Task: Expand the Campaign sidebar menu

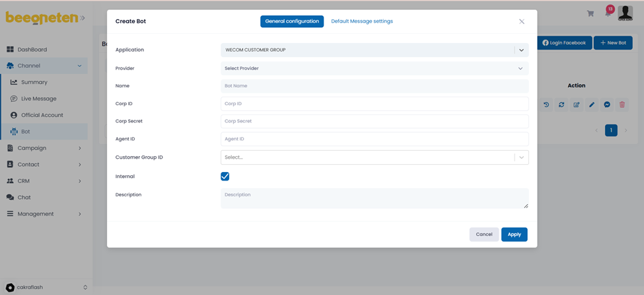Action: click(x=44, y=148)
